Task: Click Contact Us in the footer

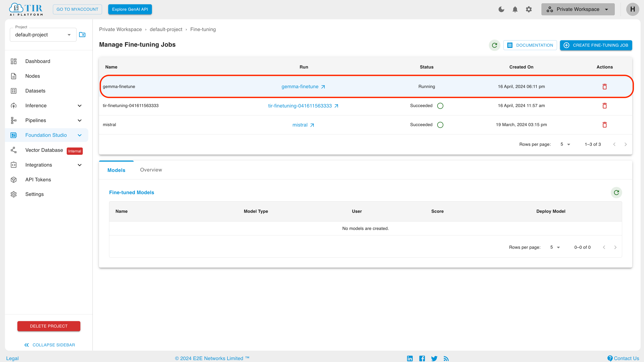Action: tap(623, 358)
